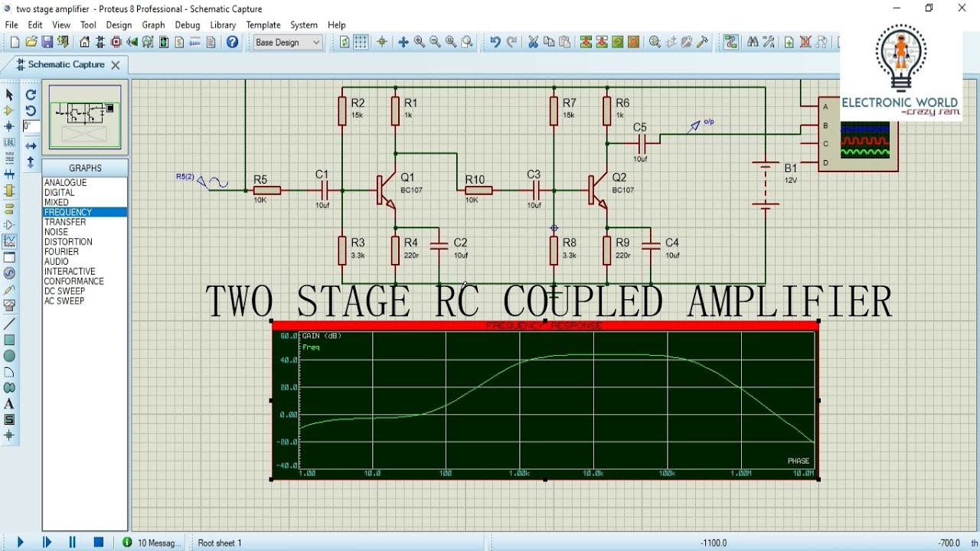This screenshot has width=980, height=551.
Task: Click the FREQUENCY RESPONSE graph title bar
Action: pyautogui.click(x=545, y=326)
